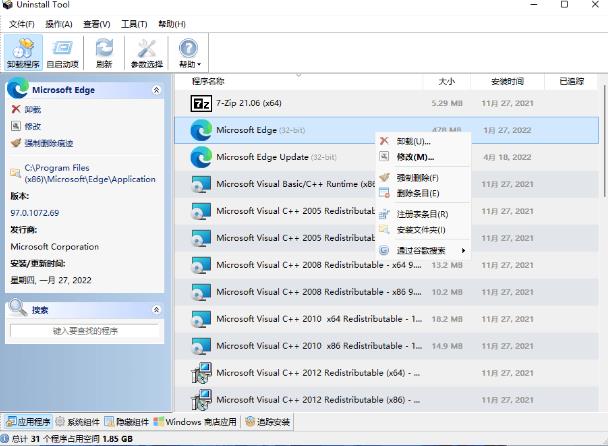Click the Edge logo in details panel header
This screenshot has height=446, width=608.
coord(18,88)
